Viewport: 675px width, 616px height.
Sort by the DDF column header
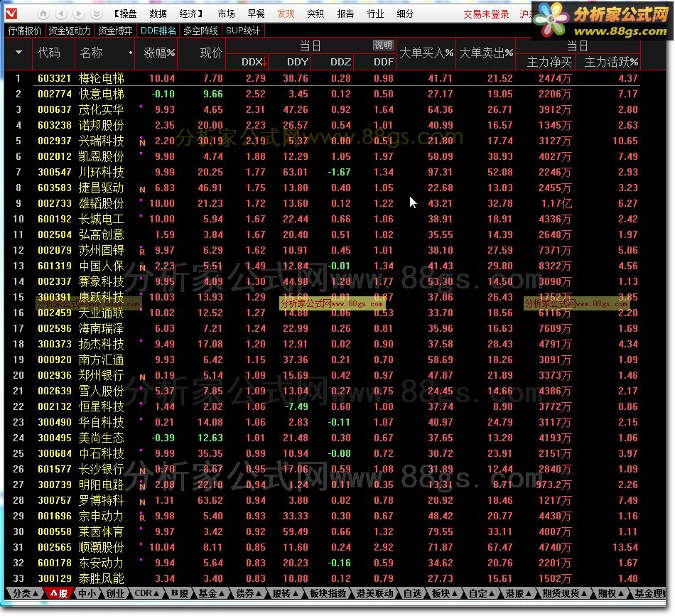(383, 62)
